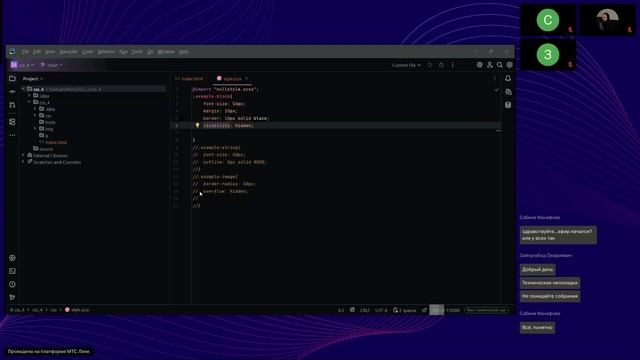Open the Project tool window folder icon
The width and height of the screenshot is (640, 360).
[x=12, y=78]
